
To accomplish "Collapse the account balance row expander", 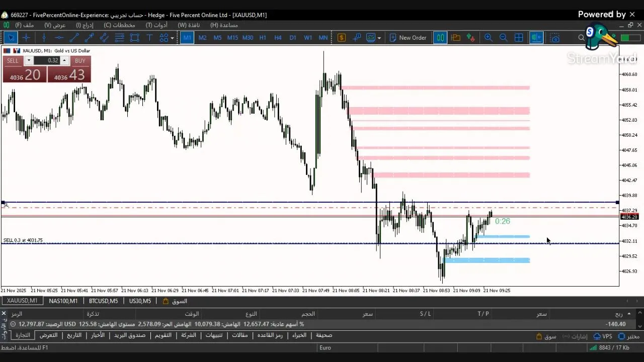I will point(13,324).
